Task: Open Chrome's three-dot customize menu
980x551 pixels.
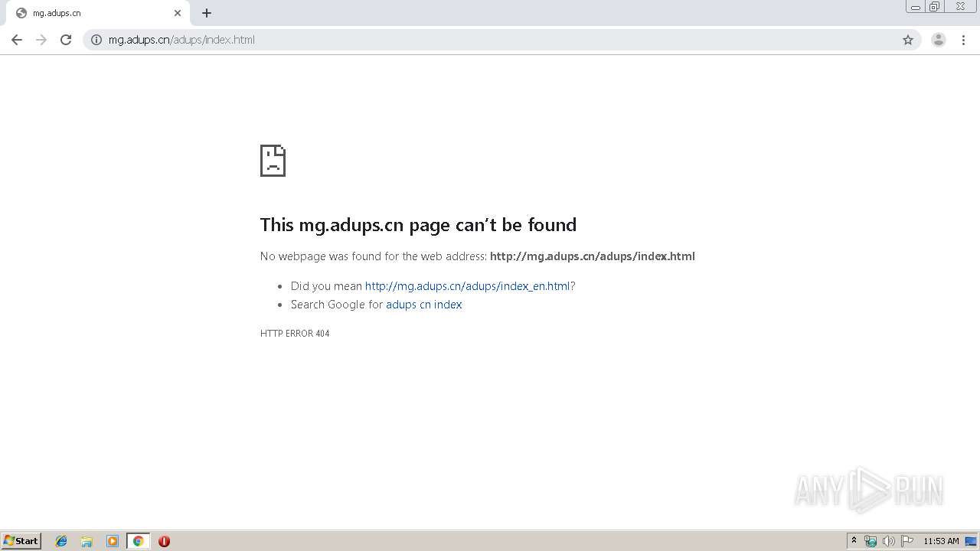Action: tap(964, 40)
